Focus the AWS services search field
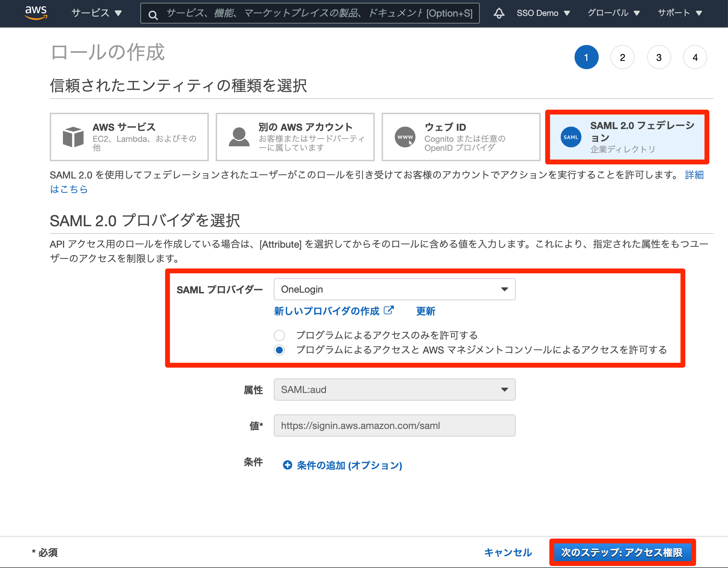This screenshot has height=568, width=728. pyautogui.click(x=310, y=13)
